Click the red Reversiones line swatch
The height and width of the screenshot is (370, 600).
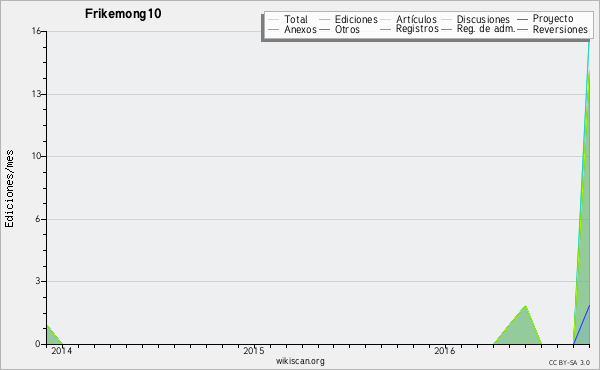pos(522,29)
